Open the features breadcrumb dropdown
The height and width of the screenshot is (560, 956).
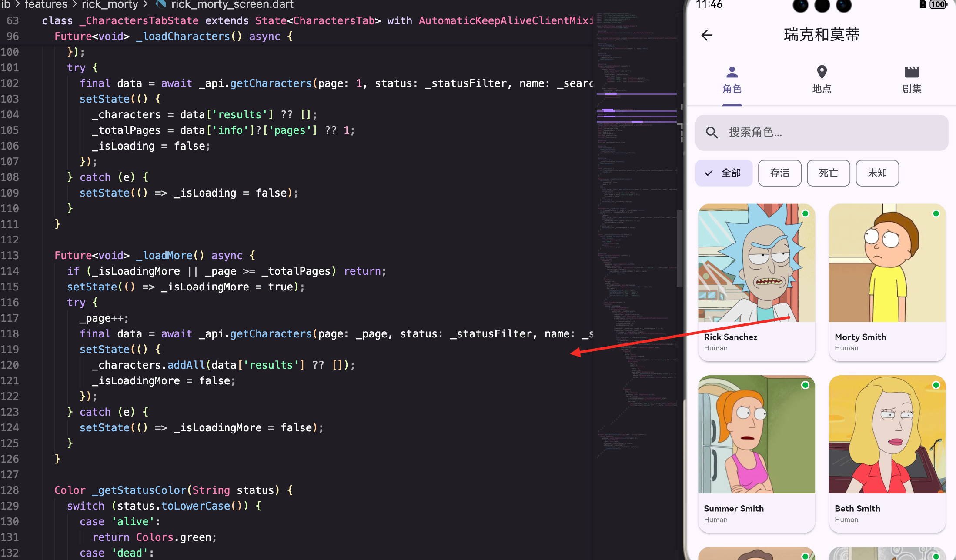pos(46,4)
